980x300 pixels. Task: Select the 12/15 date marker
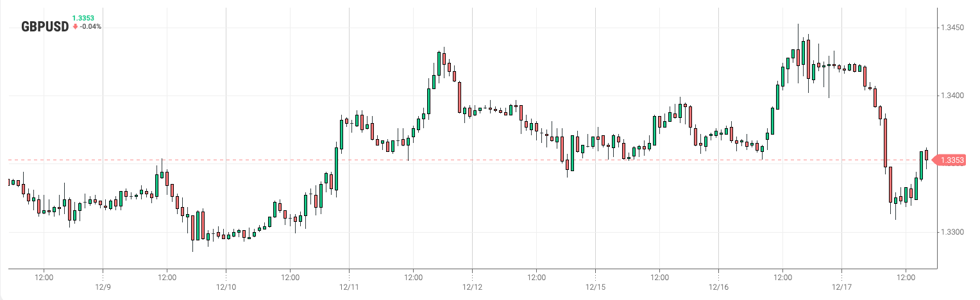point(595,287)
